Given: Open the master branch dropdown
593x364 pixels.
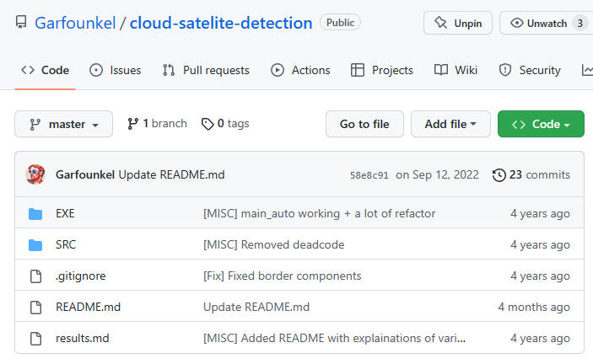Looking at the screenshot, I should [x=64, y=124].
